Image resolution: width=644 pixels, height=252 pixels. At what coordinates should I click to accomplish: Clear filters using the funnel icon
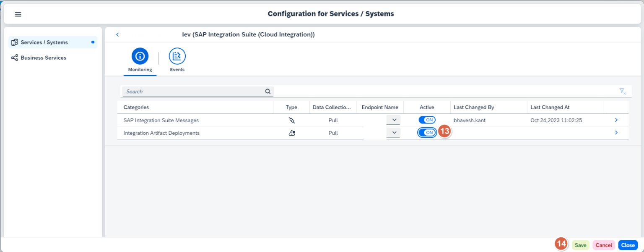pyautogui.click(x=622, y=91)
